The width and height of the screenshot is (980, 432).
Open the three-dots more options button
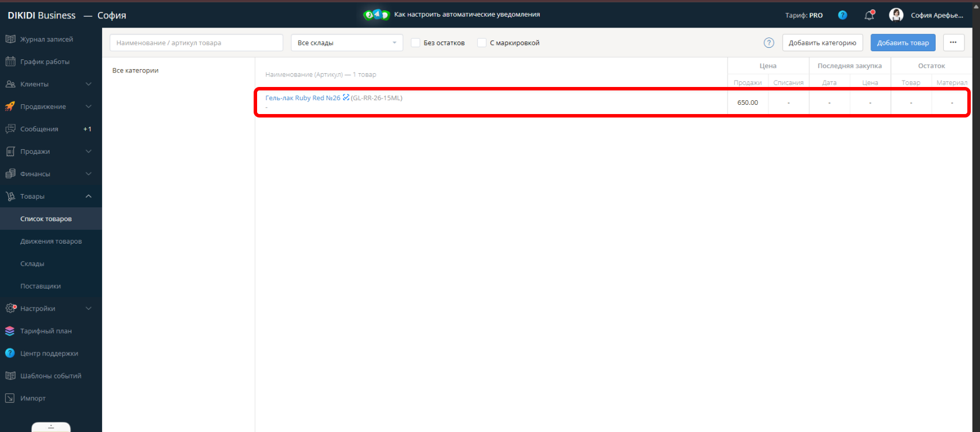pos(953,43)
